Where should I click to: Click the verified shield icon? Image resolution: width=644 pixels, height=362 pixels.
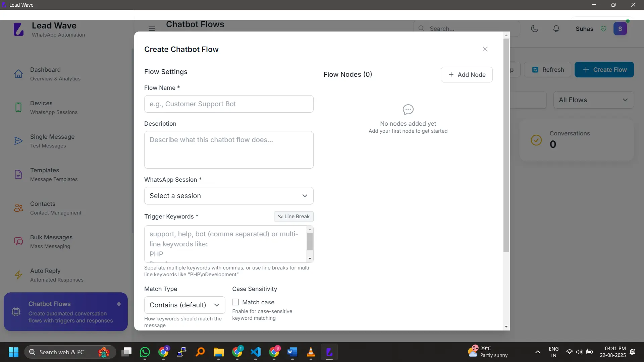603,29
